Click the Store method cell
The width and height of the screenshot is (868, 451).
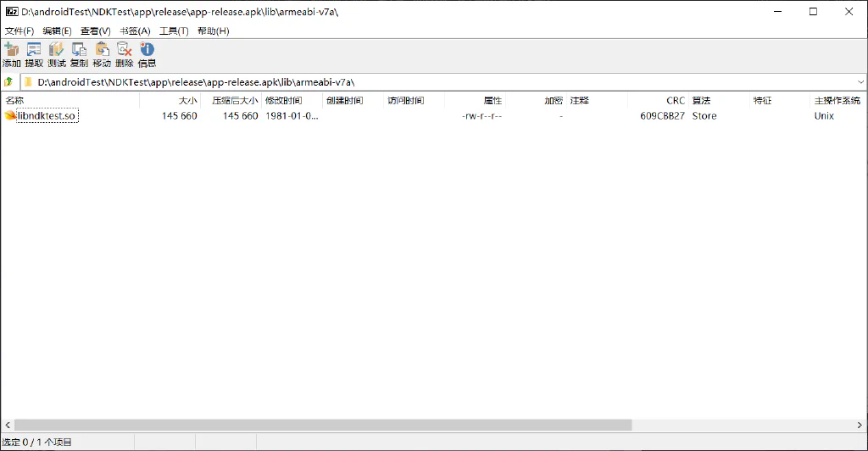(704, 115)
